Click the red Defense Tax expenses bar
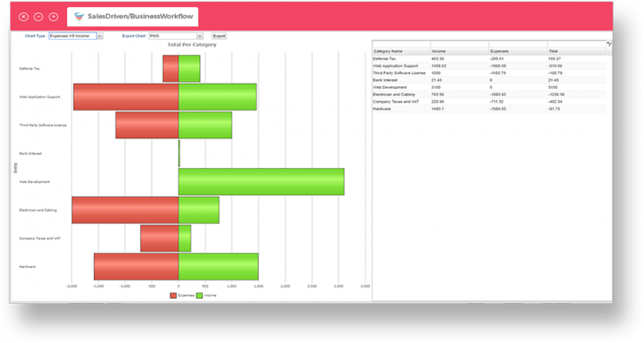The image size is (644, 343). pos(171,69)
